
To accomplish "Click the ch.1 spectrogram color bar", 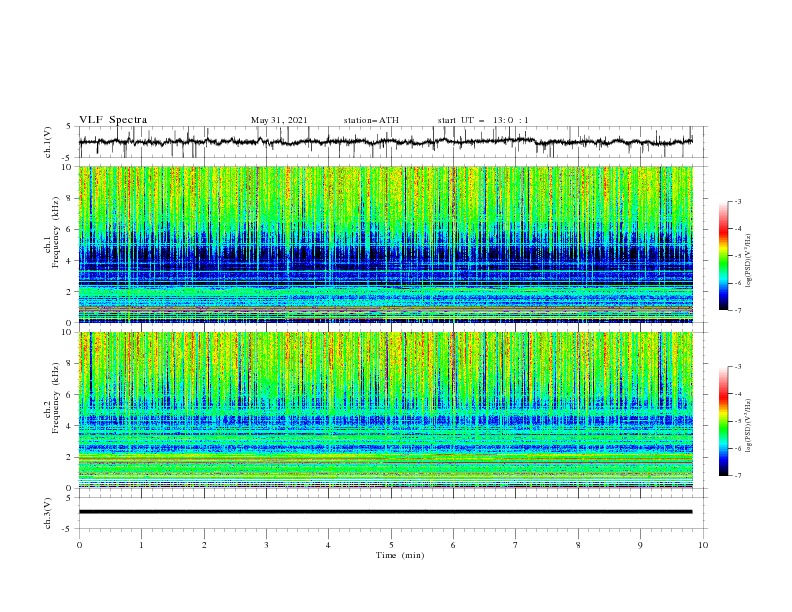I will (723, 256).
